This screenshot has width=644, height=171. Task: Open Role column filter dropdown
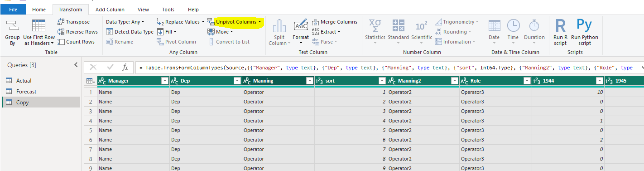coord(527,81)
